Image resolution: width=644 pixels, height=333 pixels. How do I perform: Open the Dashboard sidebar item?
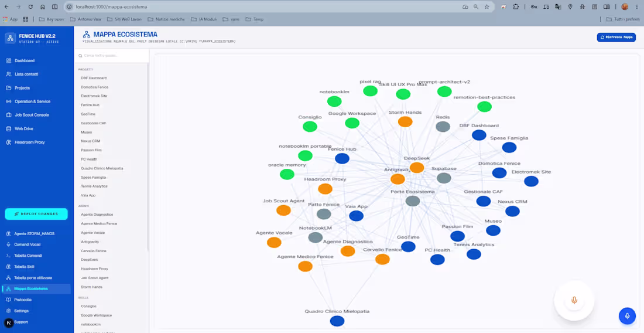coord(24,60)
